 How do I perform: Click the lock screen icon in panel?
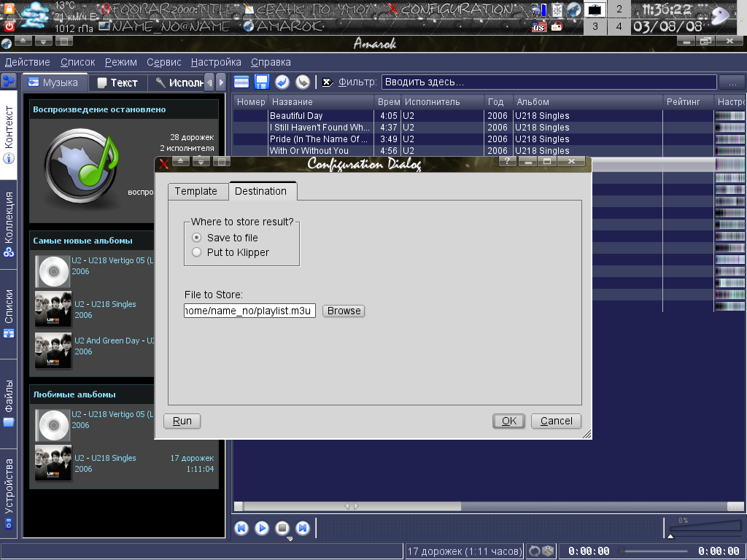(x=9, y=7)
